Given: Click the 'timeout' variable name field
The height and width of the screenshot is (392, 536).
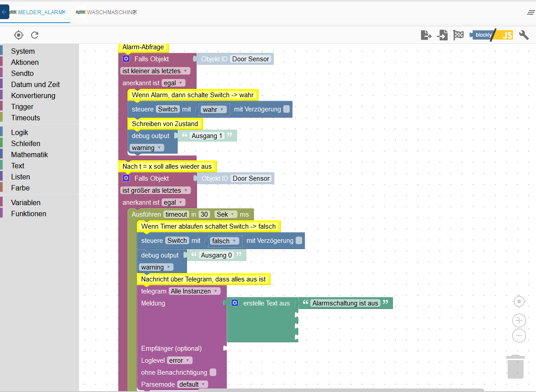Looking at the screenshot, I should [176, 214].
